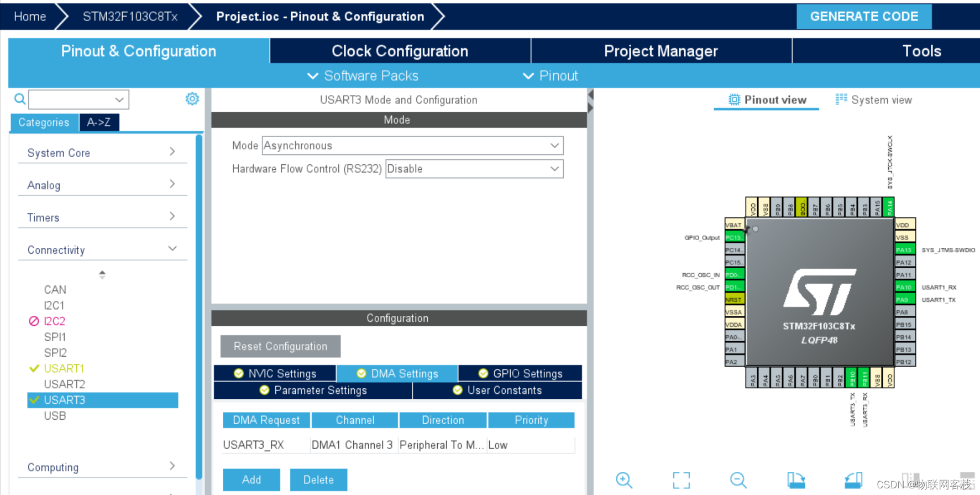The width and height of the screenshot is (980, 495).
Task: Click the PA9 USART1_TX pin
Action: coord(905,300)
